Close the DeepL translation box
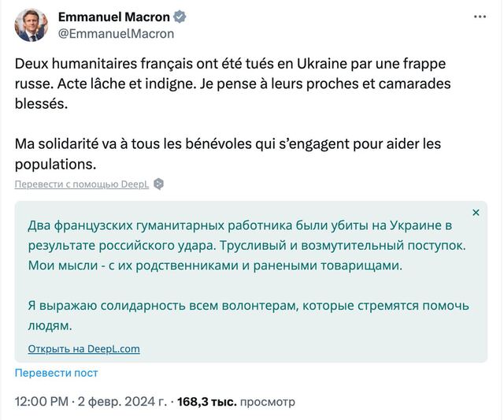The width and height of the screenshot is (504, 420). (475, 213)
